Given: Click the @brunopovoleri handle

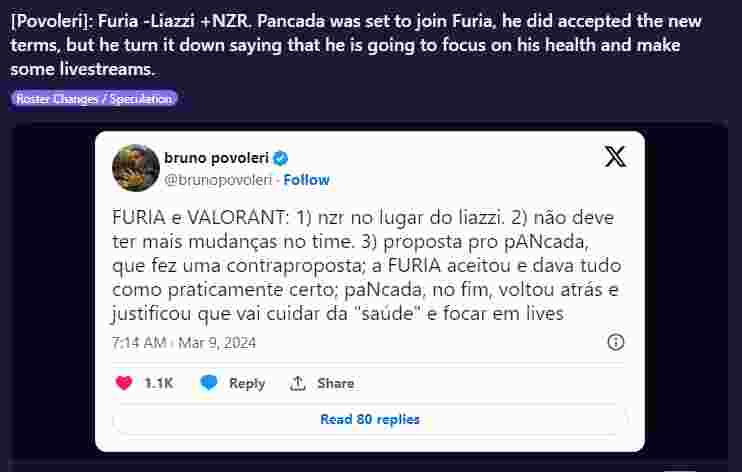Looking at the screenshot, I should (x=217, y=180).
